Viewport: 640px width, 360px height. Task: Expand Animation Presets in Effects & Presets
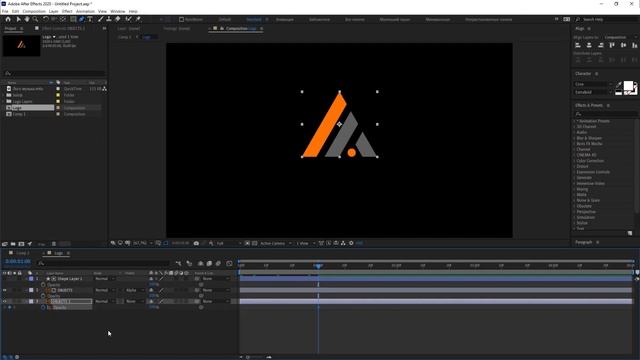[574, 121]
